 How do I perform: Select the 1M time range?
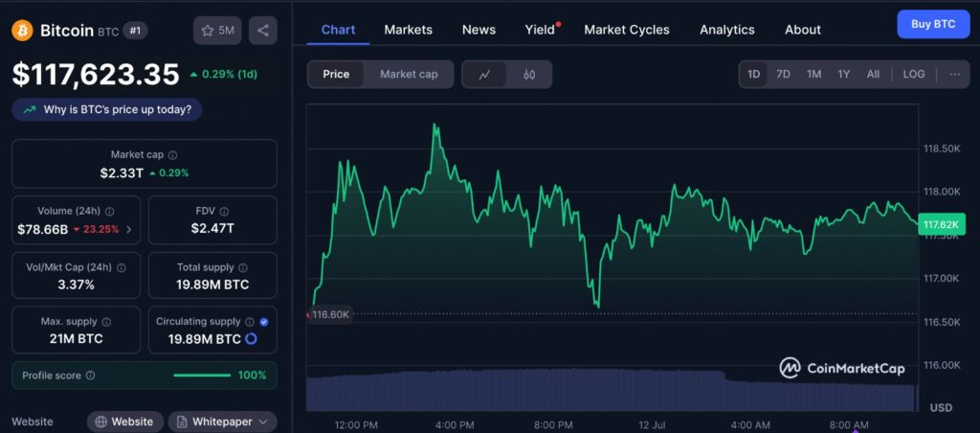(x=813, y=74)
